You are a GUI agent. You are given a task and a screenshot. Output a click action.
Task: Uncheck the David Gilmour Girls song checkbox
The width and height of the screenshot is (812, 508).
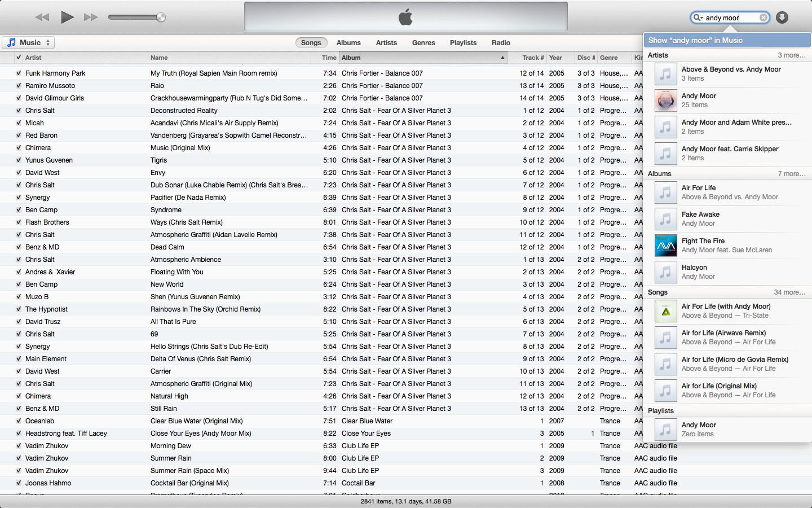click(x=19, y=98)
